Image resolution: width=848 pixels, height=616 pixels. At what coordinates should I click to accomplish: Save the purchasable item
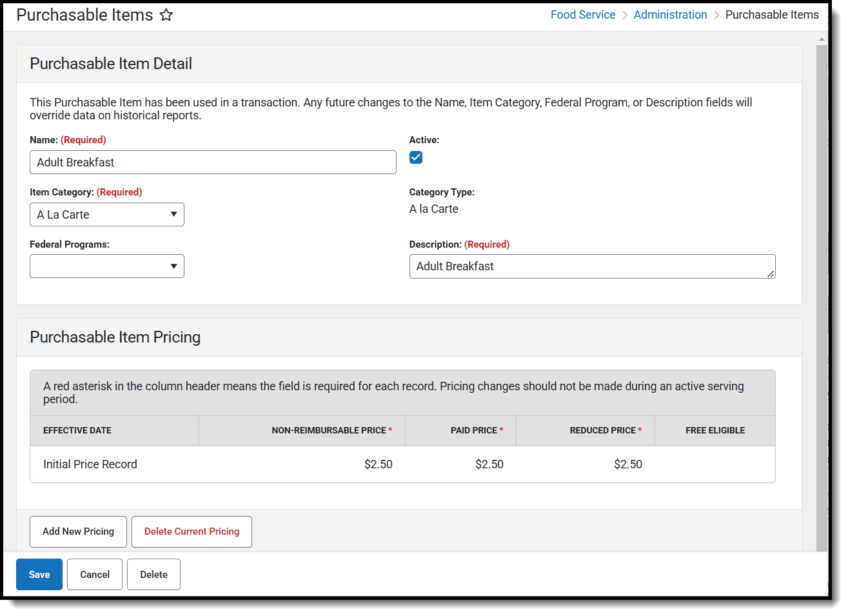pyautogui.click(x=39, y=575)
